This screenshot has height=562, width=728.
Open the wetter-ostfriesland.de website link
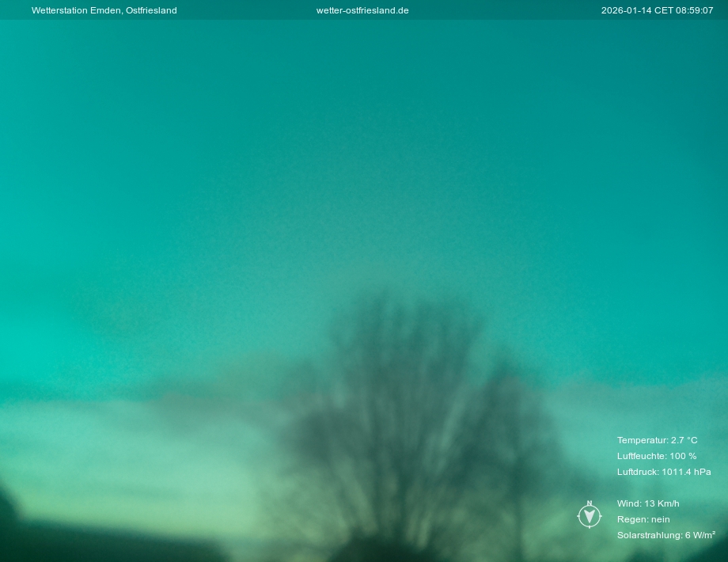[362, 10]
